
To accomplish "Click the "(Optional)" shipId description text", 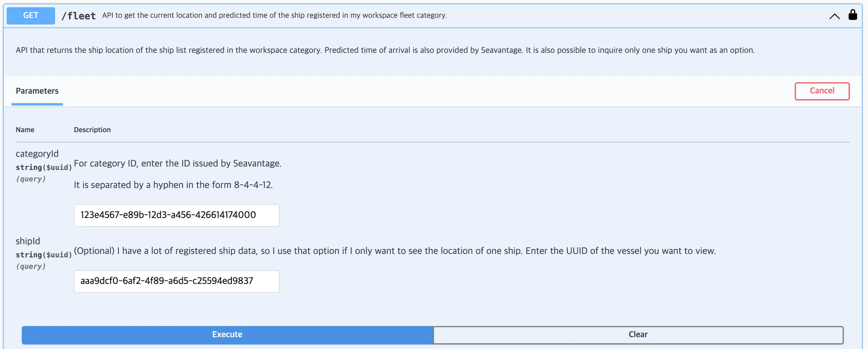I will click(395, 251).
